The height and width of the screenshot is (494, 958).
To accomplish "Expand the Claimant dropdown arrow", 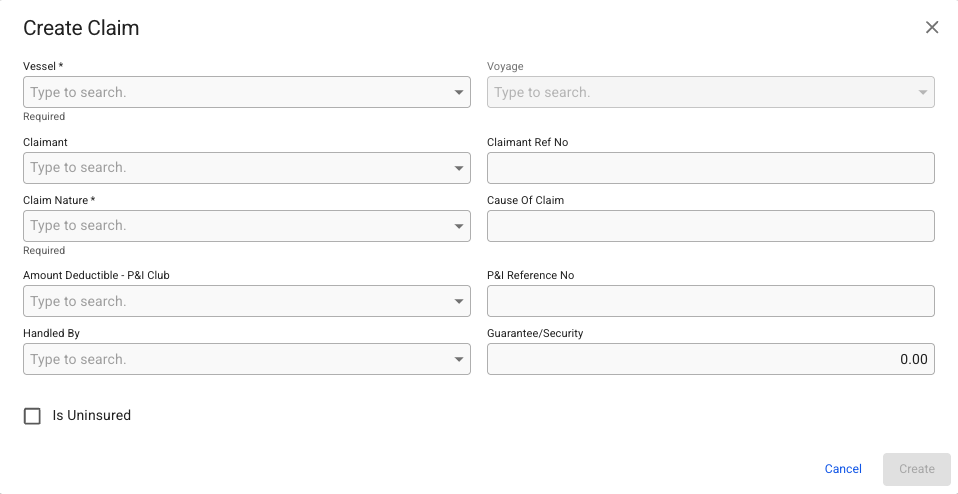I will 459,168.
